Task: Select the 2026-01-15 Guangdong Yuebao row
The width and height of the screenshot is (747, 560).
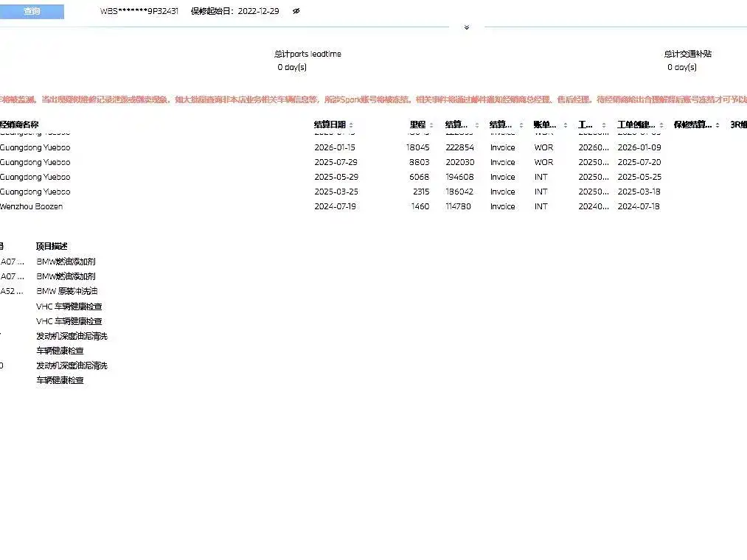Action: pos(336,147)
